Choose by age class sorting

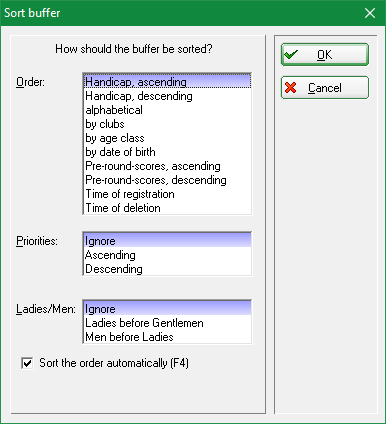(x=167, y=138)
